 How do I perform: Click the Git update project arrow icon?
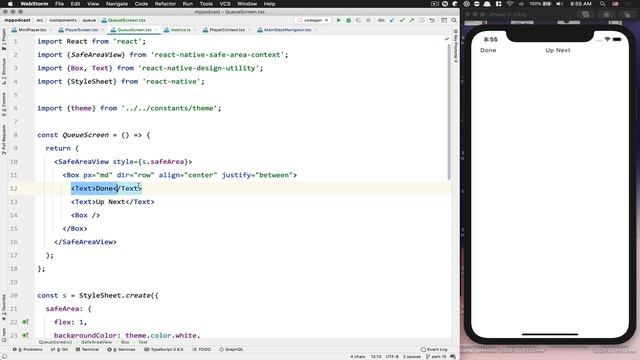coord(392,20)
